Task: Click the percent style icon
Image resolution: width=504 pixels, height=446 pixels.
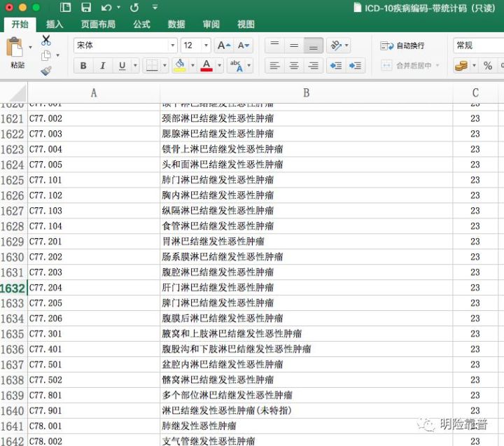Action: 488,66
